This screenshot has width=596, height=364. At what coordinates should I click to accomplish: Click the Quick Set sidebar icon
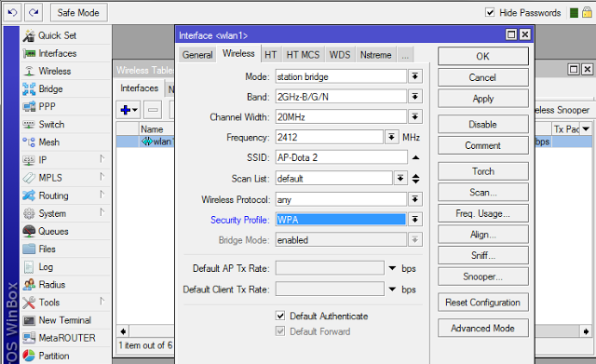[29, 35]
